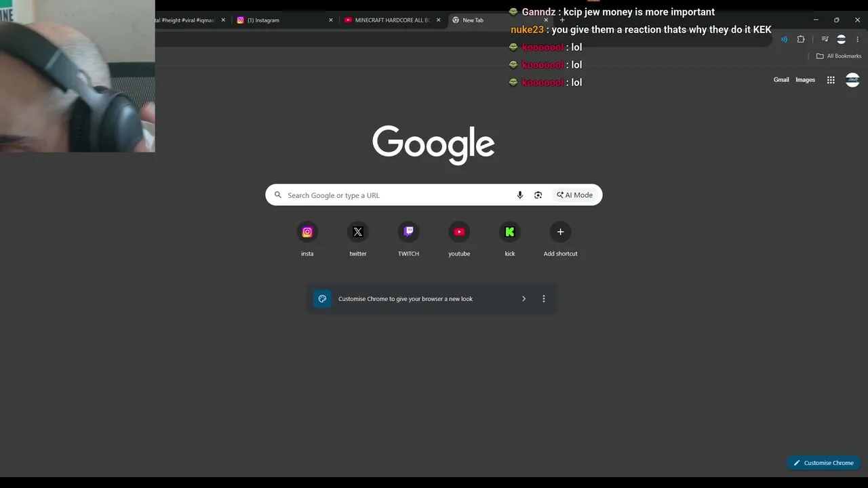Start voice search with the microphone icon

pos(520,195)
